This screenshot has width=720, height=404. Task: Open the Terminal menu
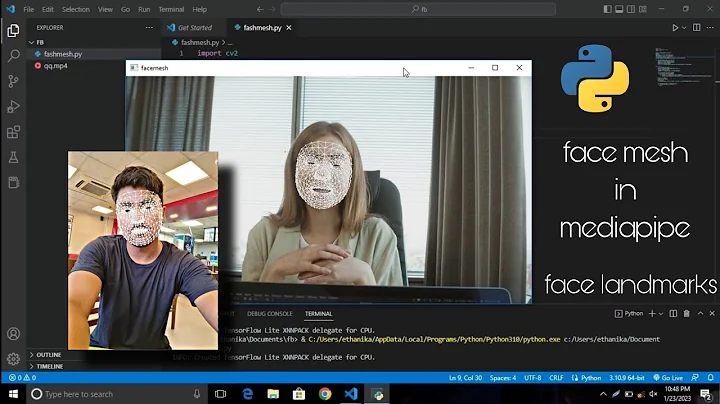[171, 9]
